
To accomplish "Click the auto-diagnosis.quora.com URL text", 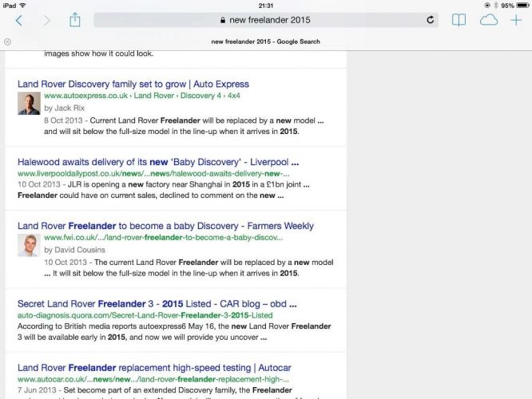I will 145,315.
